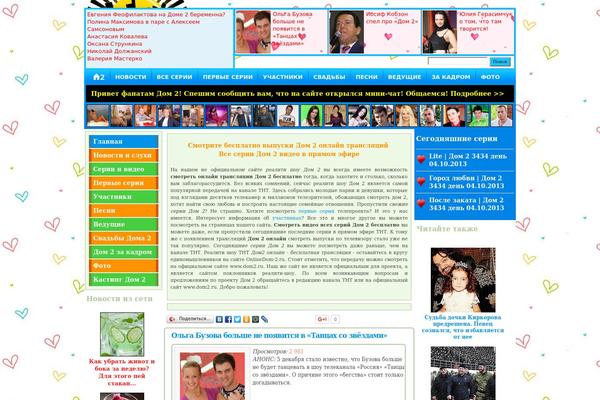Open ПЕРВЫЕ СЕРИИ in the top navigation bar
Image resolution: width=600 pixels, height=400 pixels.
228,77
